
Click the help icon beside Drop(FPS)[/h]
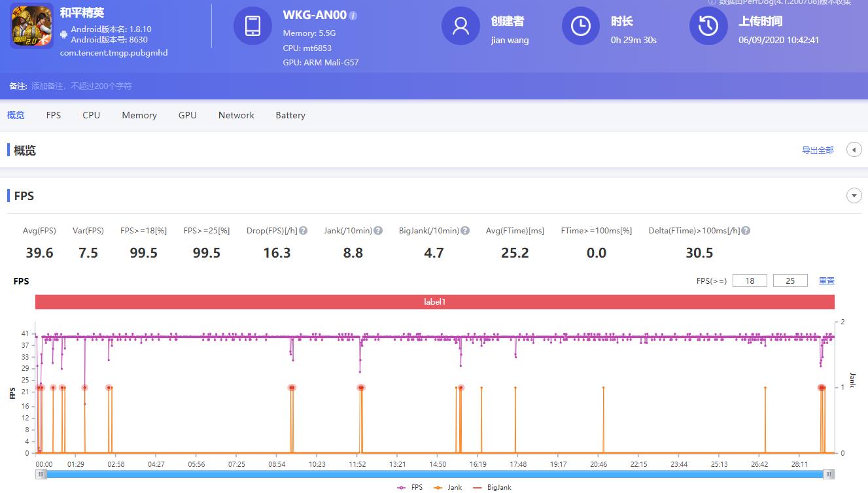point(302,230)
